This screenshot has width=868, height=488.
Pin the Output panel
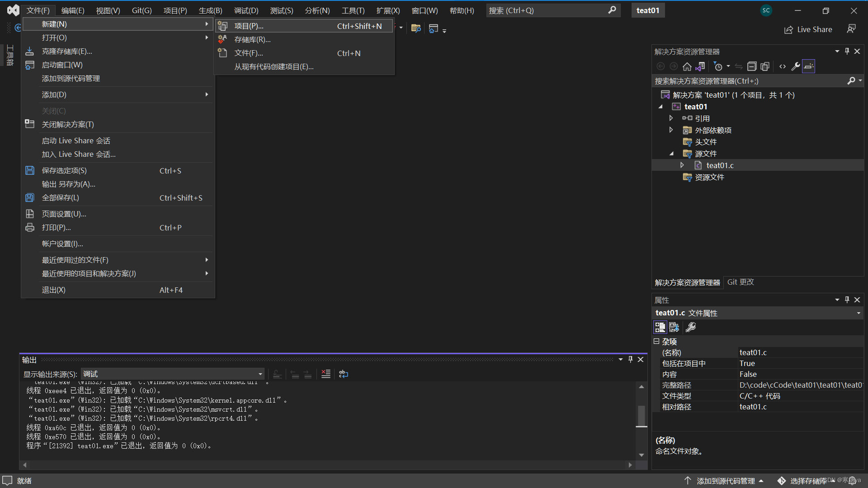point(630,360)
